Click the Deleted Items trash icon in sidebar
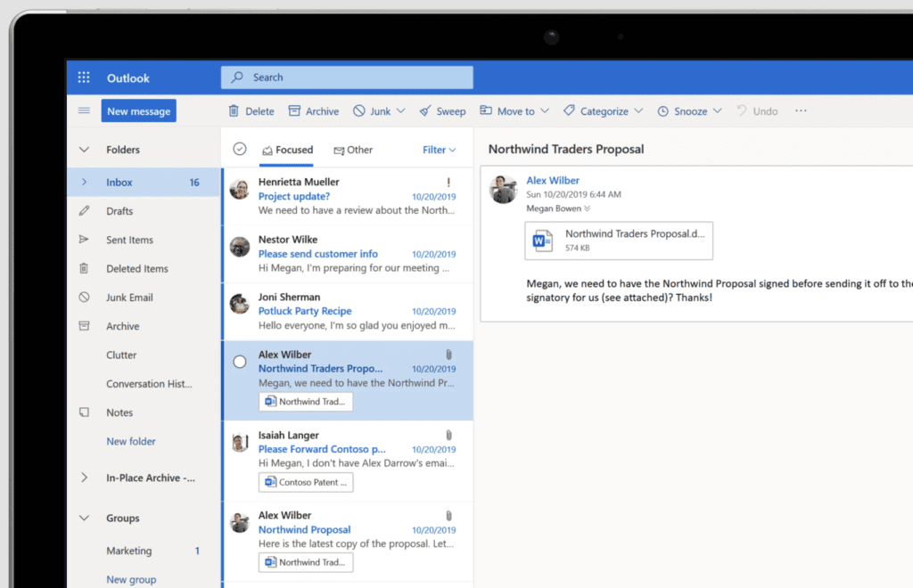The image size is (913, 588). tap(84, 268)
